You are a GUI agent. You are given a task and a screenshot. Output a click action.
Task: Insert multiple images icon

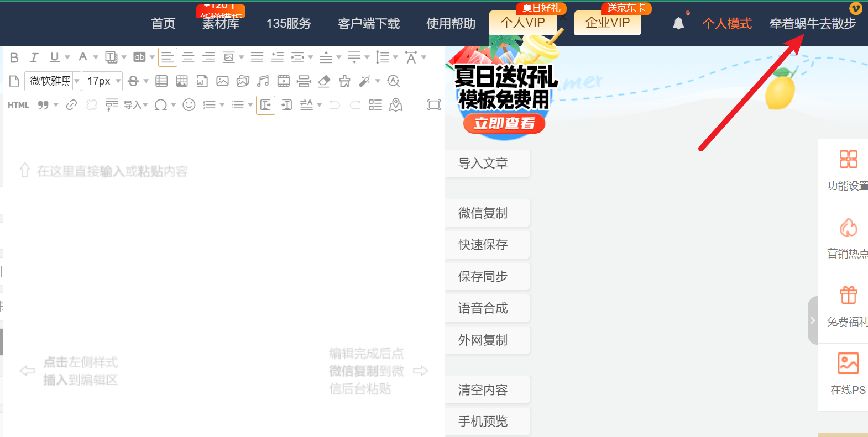tap(243, 81)
